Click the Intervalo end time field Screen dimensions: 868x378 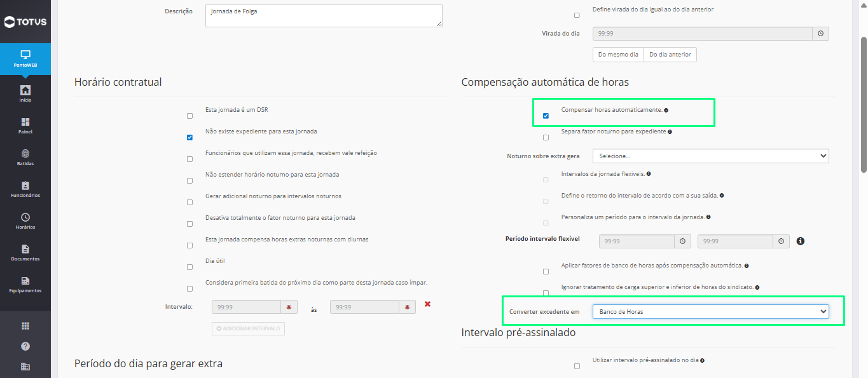click(x=364, y=307)
